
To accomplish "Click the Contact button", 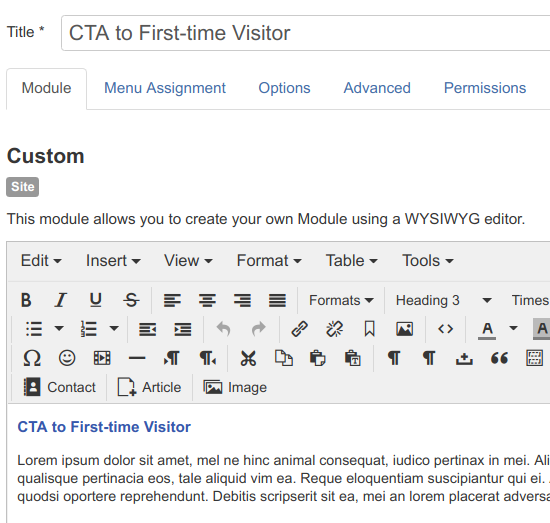I will click(x=59, y=387).
